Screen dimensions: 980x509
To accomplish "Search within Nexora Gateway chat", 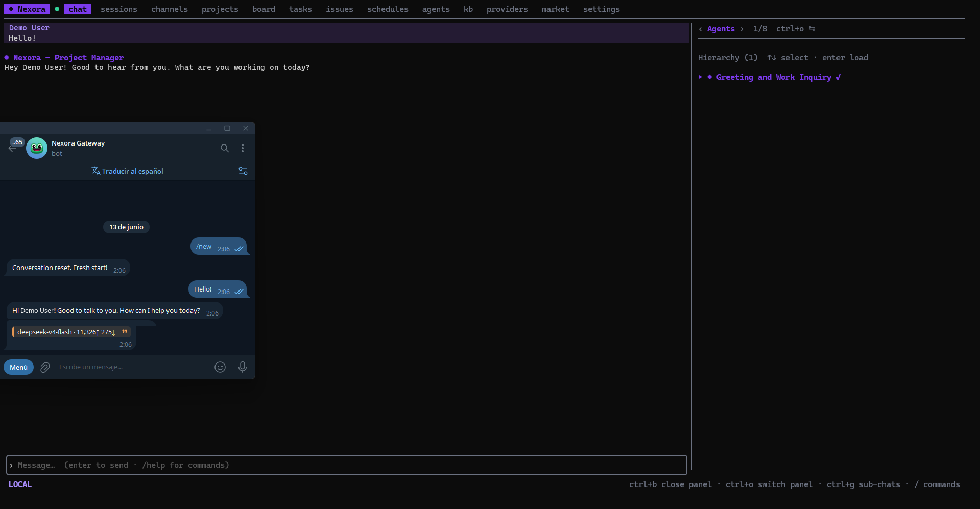I will pos(225,148).
